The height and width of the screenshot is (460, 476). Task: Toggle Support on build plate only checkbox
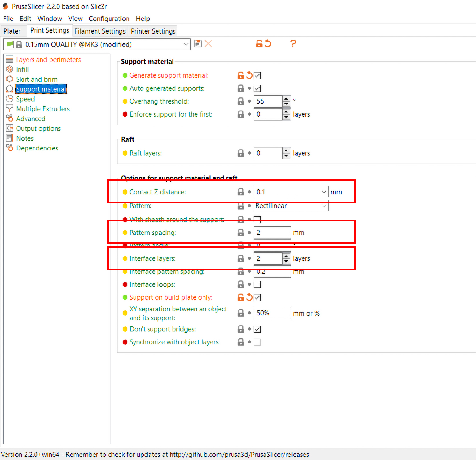257,297
